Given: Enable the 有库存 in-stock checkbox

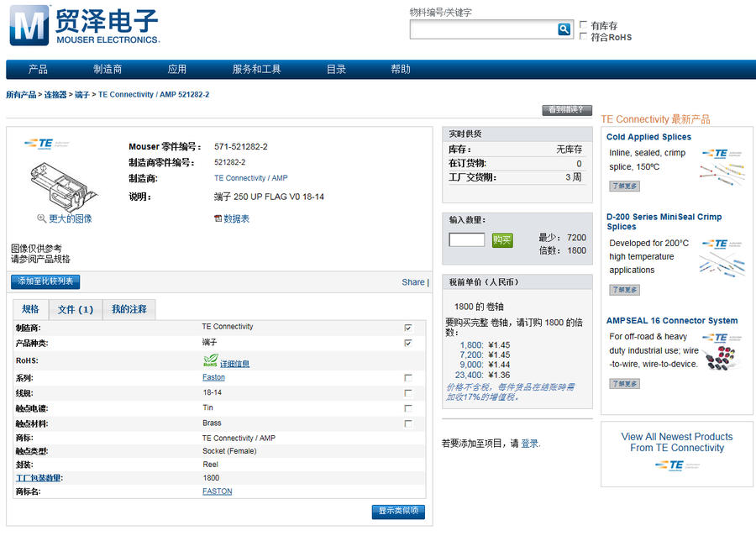Looking at the screenshot, I should click(583, 24).
